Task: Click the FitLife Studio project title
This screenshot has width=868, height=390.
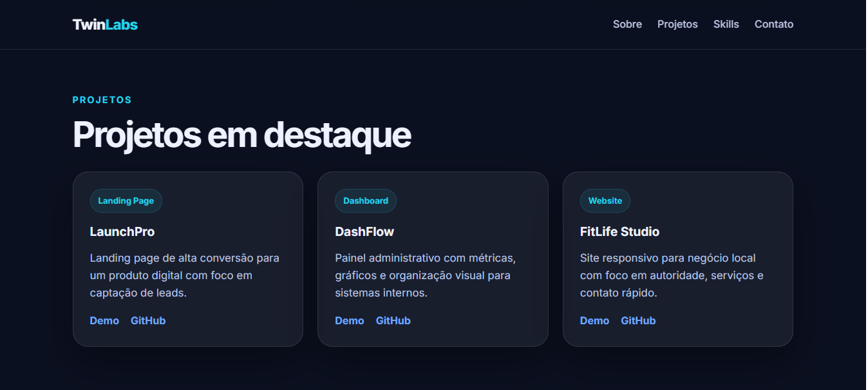Action: pos(619,231)
